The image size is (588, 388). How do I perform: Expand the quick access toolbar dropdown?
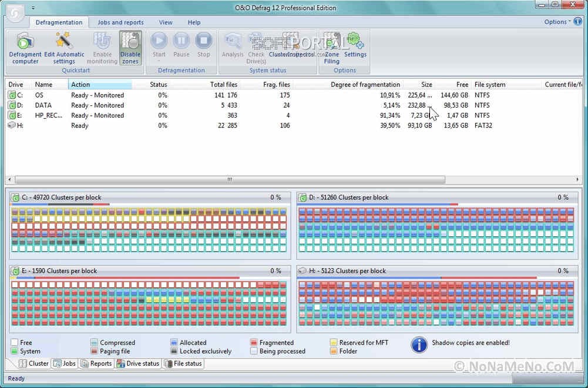point(33,8)
